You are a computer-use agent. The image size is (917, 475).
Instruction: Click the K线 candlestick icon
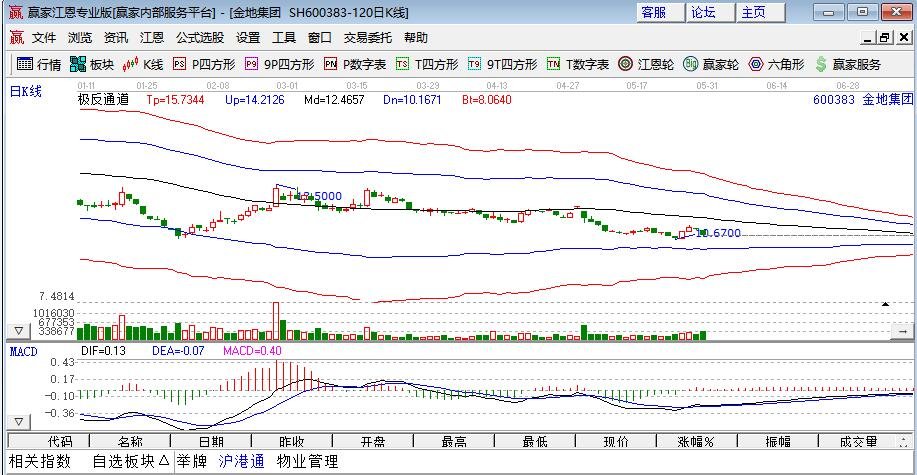(x=130, y=64)
